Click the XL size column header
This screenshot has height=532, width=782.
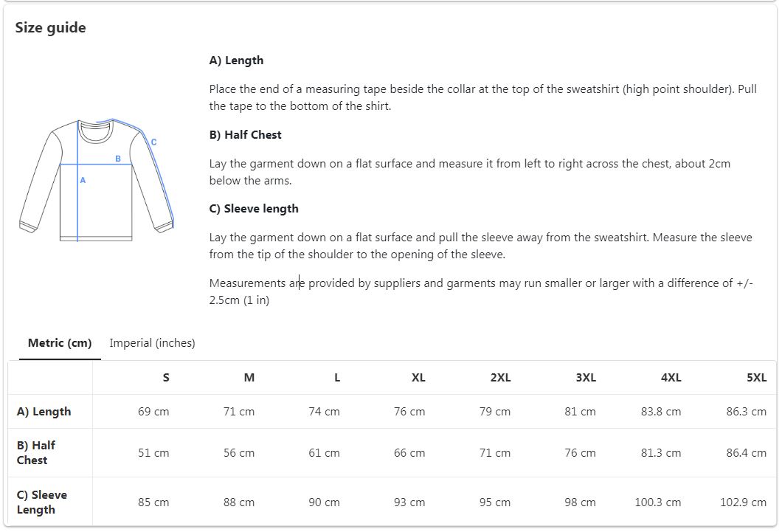pyautogui.click(x=418, y=378)
